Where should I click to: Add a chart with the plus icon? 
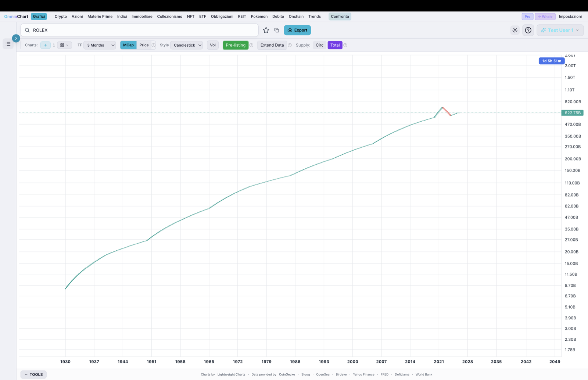point(46,45)
